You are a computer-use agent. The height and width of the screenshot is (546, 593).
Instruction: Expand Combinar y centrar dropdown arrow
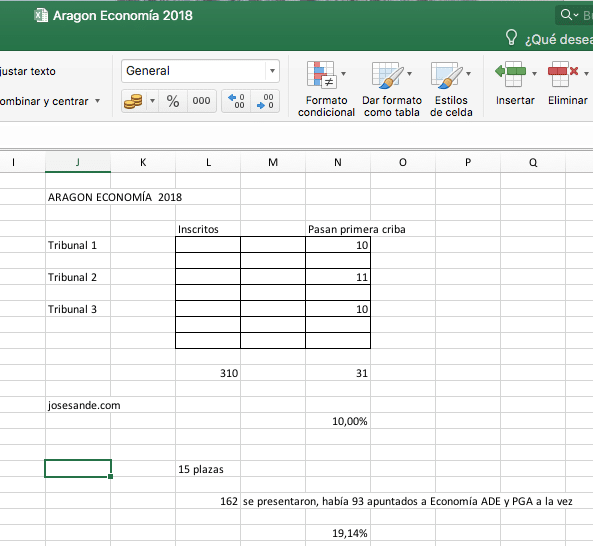[x=98, y=101]
